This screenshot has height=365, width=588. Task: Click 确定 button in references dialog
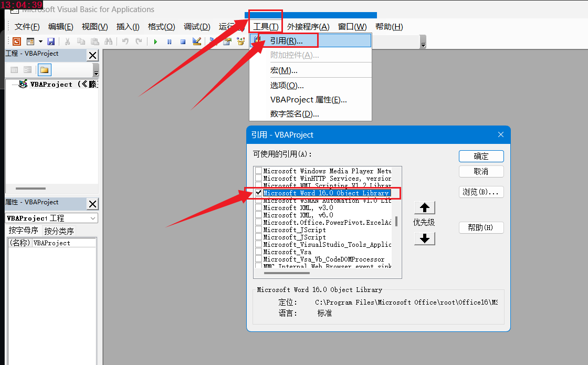tap(481, 156)
